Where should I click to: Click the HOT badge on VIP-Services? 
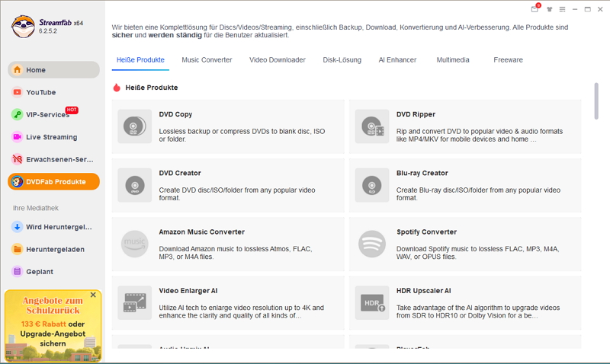click(x=72, y=110)
